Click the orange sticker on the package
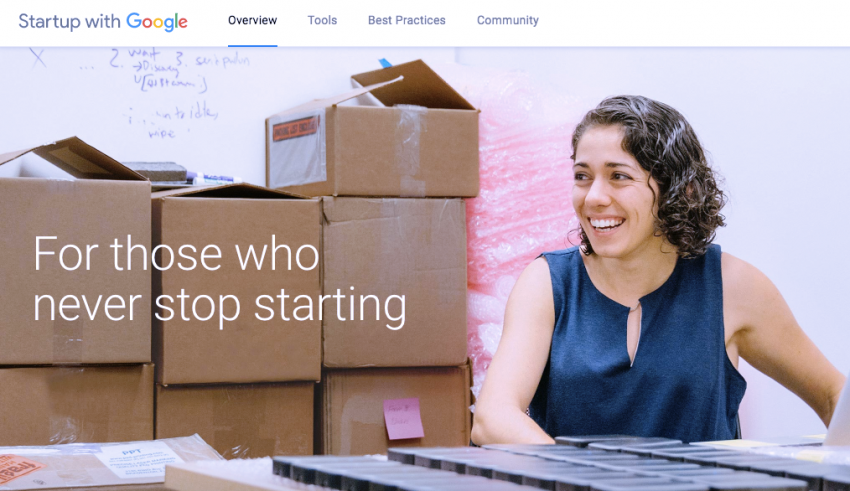The image size is (850, 491). click(18, 469)
